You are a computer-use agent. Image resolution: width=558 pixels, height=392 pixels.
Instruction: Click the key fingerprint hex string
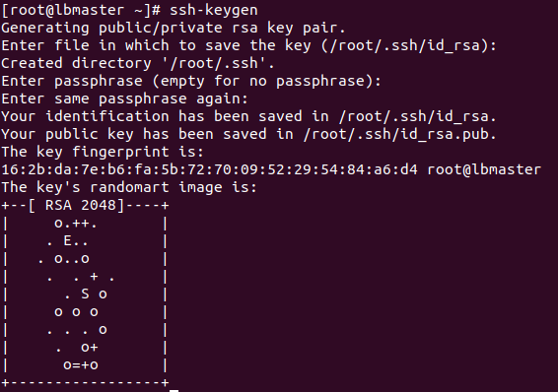210,169
